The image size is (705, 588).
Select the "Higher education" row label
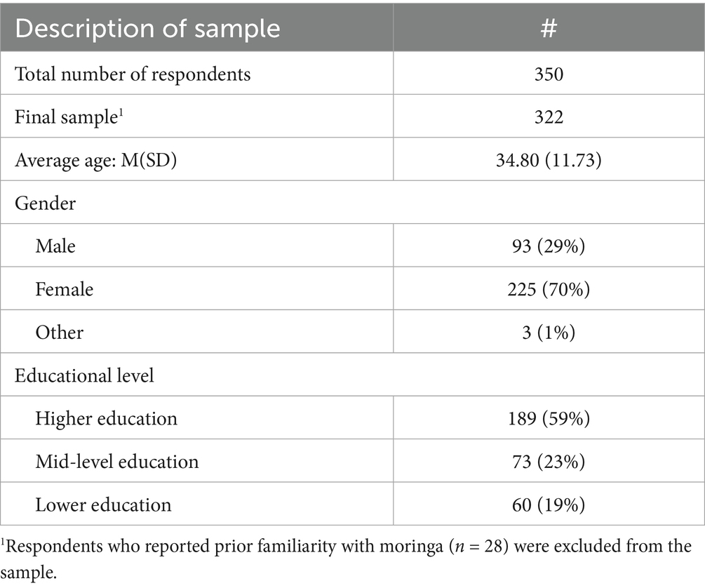pyautogui.click(x=107, y=418)
